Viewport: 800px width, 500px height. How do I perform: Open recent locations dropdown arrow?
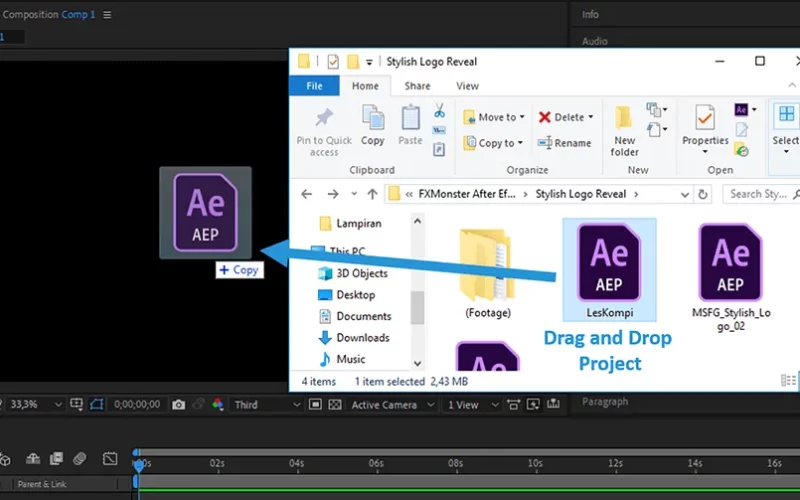pos(354,194)
